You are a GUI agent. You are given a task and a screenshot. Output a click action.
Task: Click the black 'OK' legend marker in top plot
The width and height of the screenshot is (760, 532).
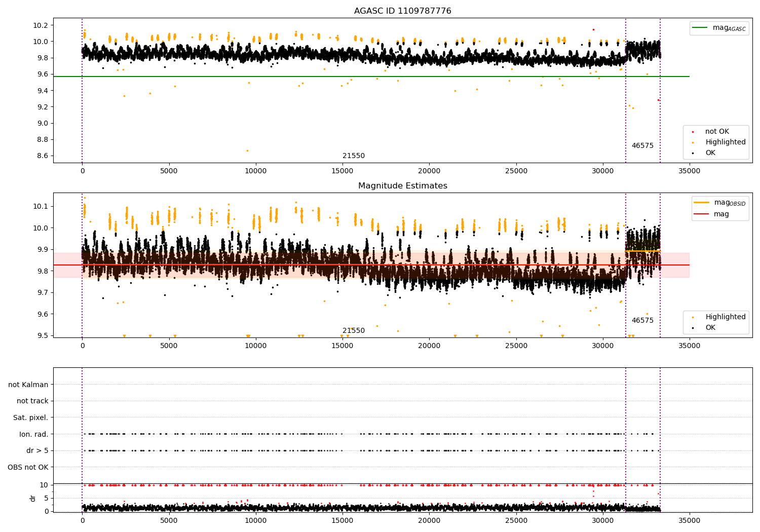click(693, 153)
